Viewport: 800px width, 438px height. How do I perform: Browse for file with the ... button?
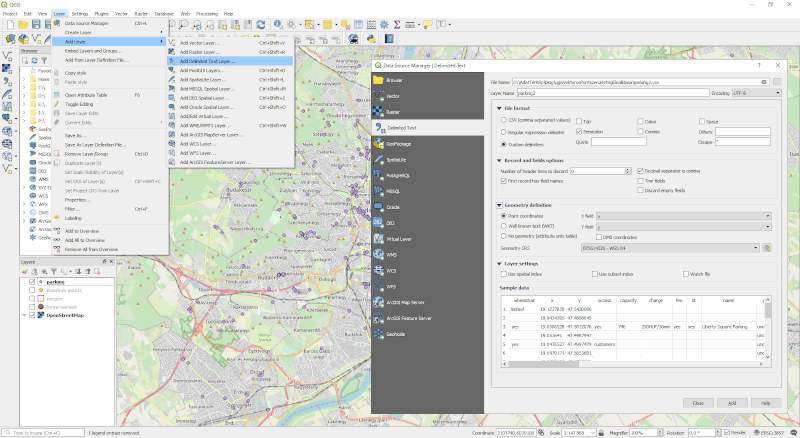coord(777,82)
